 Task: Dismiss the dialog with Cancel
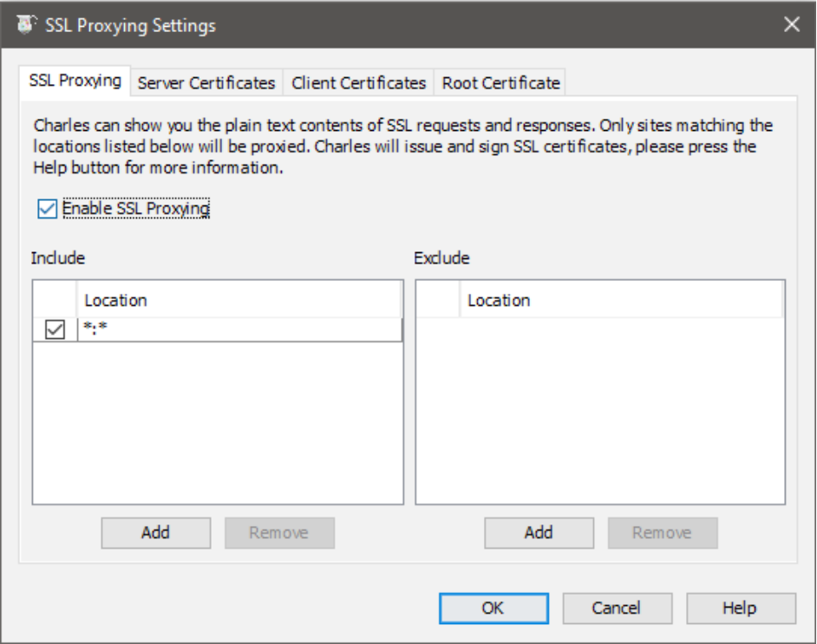point(617,608)
